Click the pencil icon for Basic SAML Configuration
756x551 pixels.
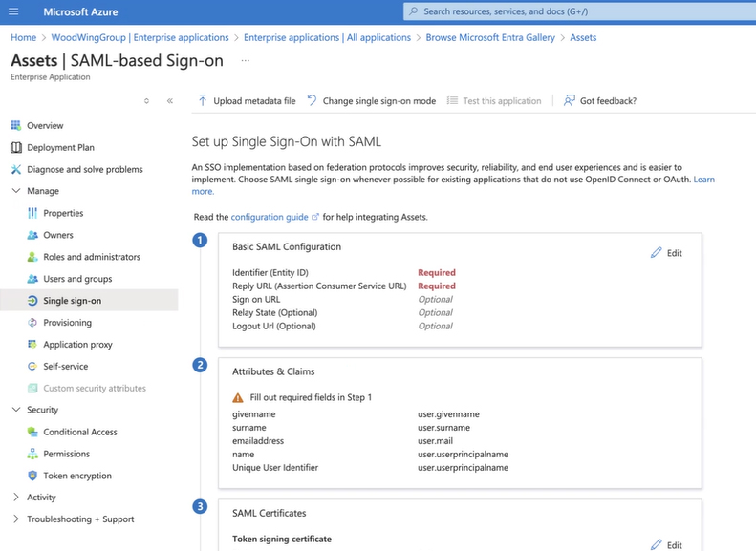click(x=657, y=253)
